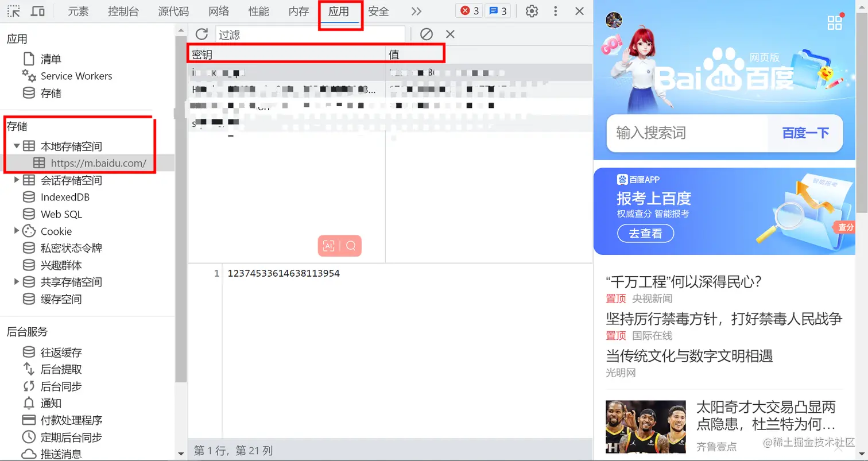Image resolution: width=868 pixels, height=461 pixels.
Task: Open the 安全 tab
Action: click(x=379, y=11)
